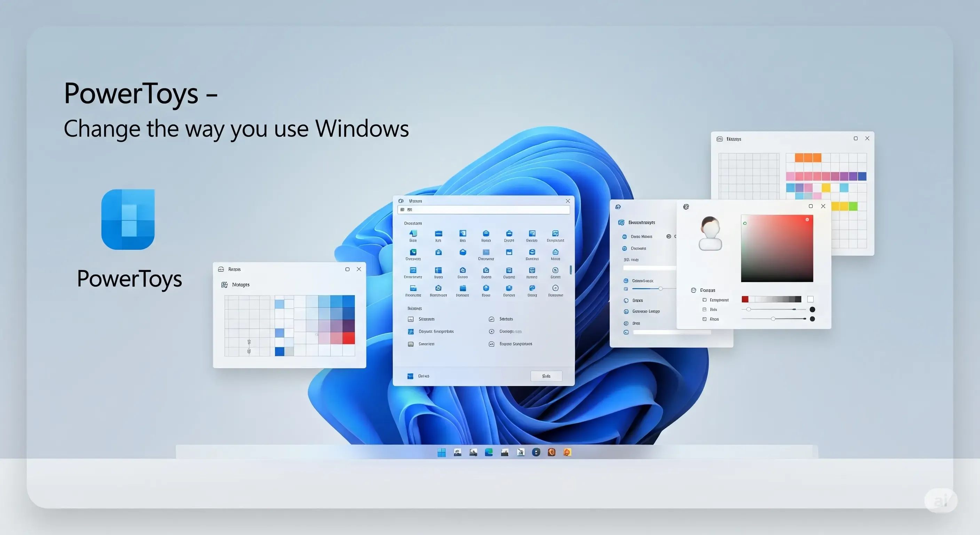The width and height of the screenshot is (980, 535).
Task: Select 'Strtsts' entry in the launcher list
Action: 501,319
